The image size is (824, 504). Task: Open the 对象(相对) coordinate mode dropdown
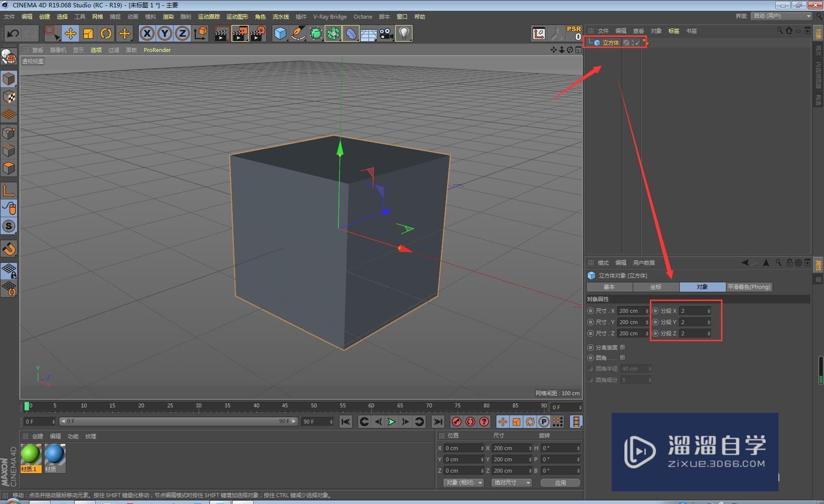(463, 483)
